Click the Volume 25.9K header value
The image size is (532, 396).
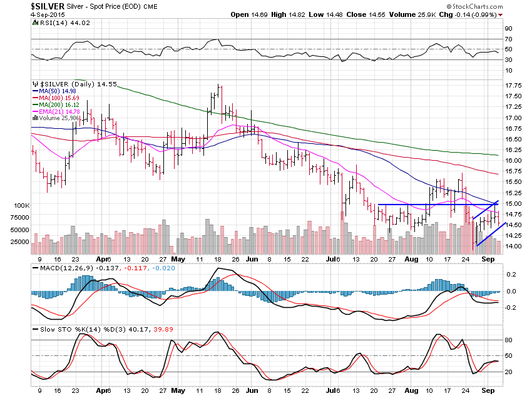point(412,14)
